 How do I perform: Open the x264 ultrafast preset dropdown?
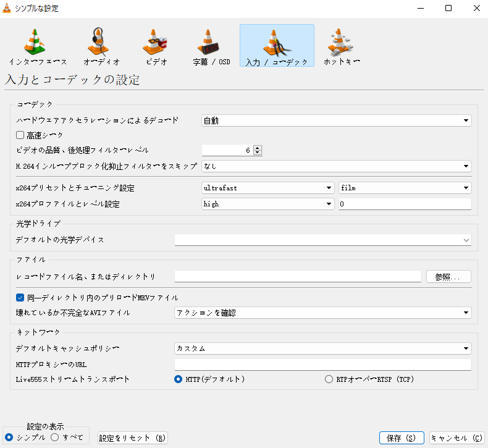coord(267,188)
